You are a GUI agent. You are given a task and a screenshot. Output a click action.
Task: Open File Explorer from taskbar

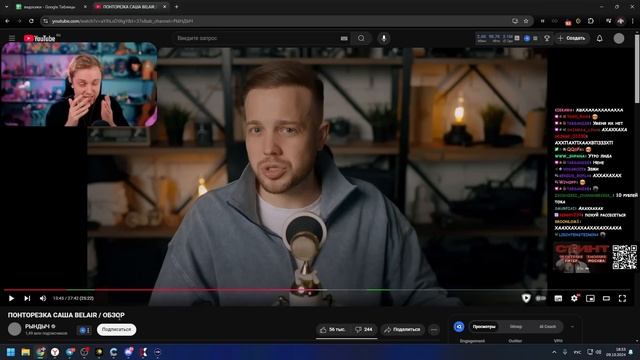[26, 352]
